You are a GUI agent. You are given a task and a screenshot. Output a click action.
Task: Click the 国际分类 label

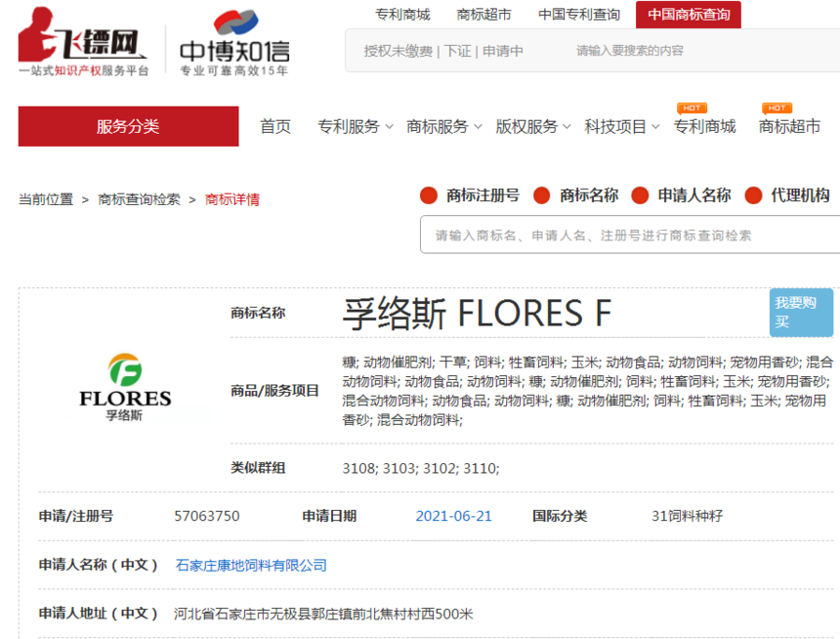coord(560,516)
